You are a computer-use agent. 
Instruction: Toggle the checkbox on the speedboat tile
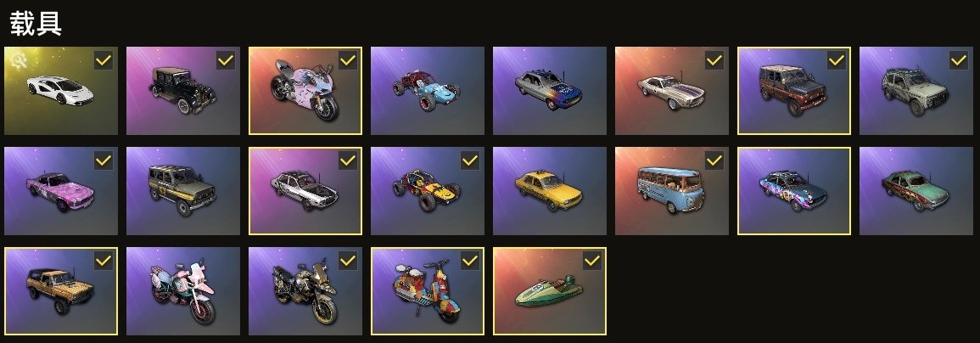[592, 261]
